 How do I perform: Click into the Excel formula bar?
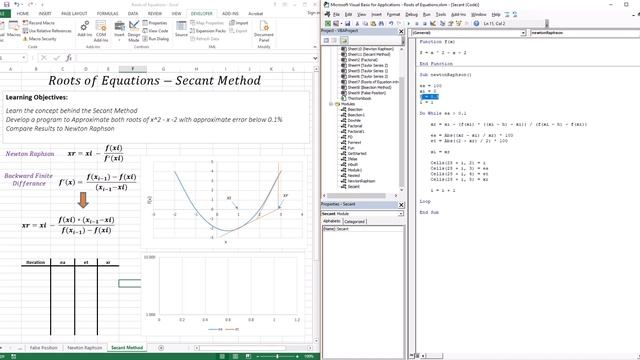point(194,58)
